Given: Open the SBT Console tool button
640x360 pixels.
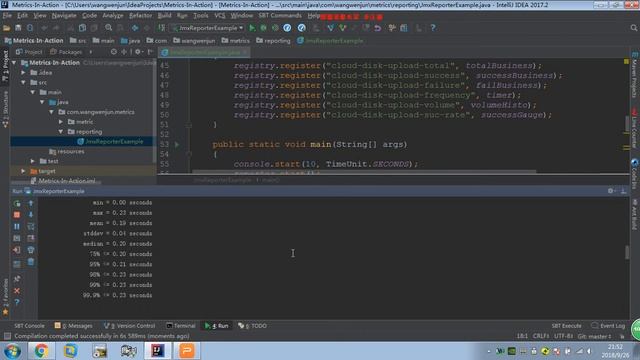Looking at the screenshot, I should pos(29,326).
